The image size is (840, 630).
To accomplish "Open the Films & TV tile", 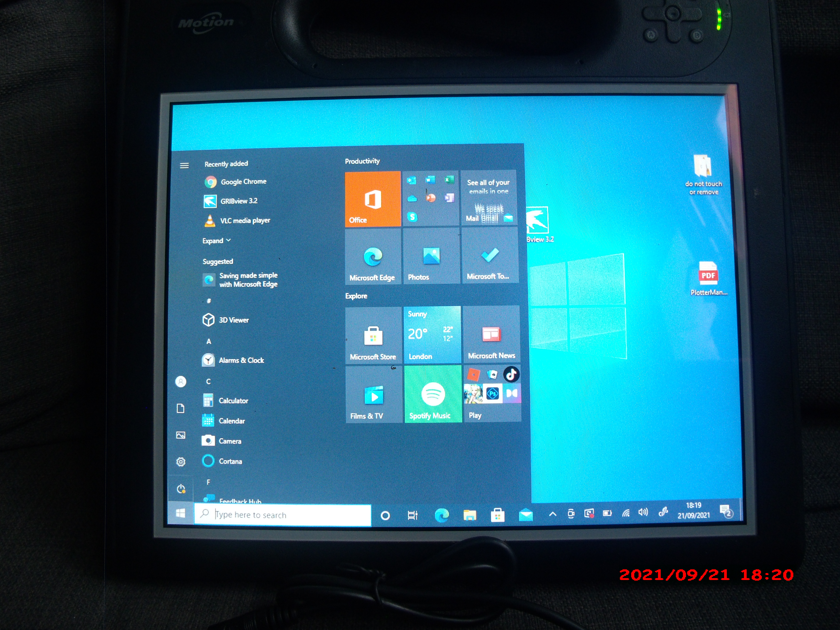I will (374, 394).
